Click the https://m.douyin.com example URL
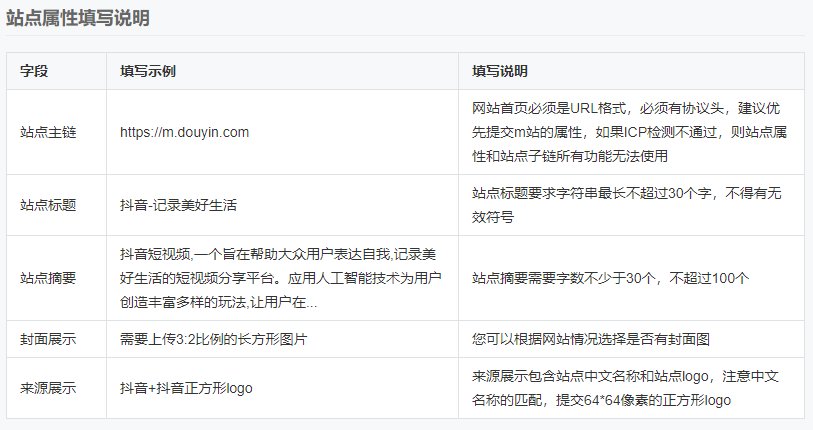Screen dimensions: 813x430 coord(184,131)
